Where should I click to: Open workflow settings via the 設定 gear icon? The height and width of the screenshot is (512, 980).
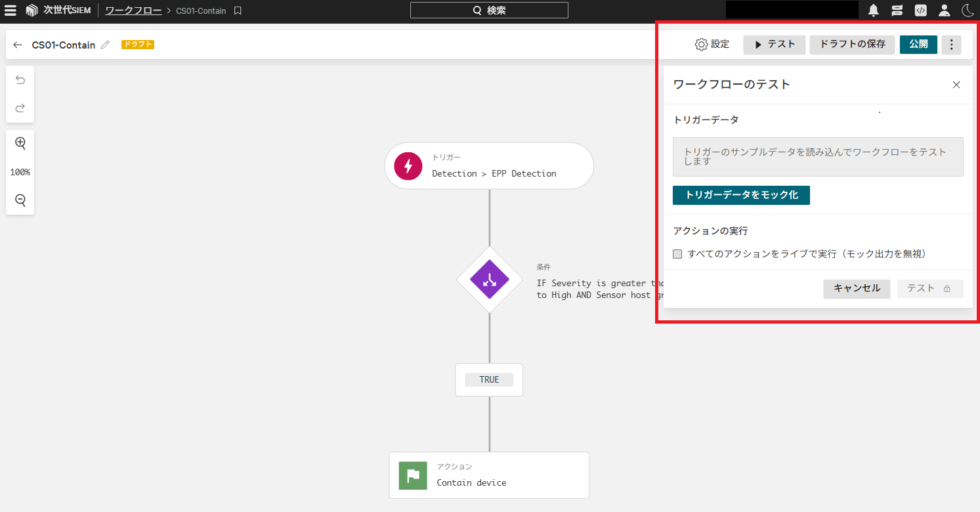(700, 44)
